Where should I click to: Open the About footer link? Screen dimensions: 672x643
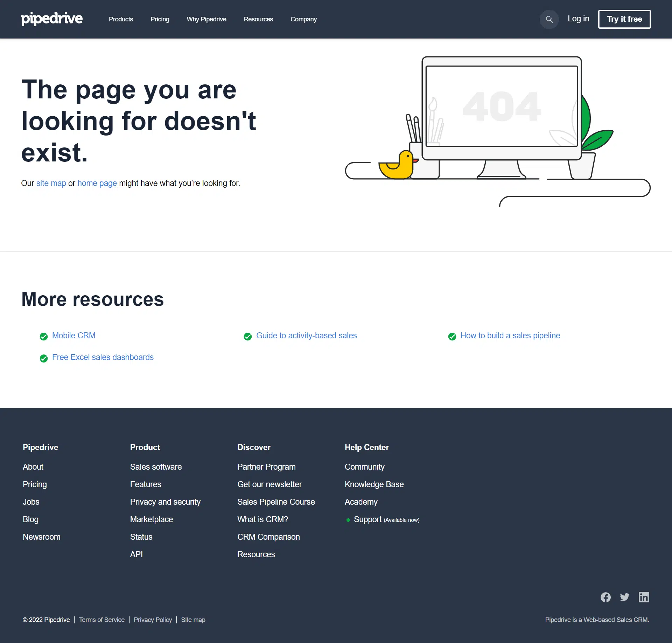pos(33,467)
